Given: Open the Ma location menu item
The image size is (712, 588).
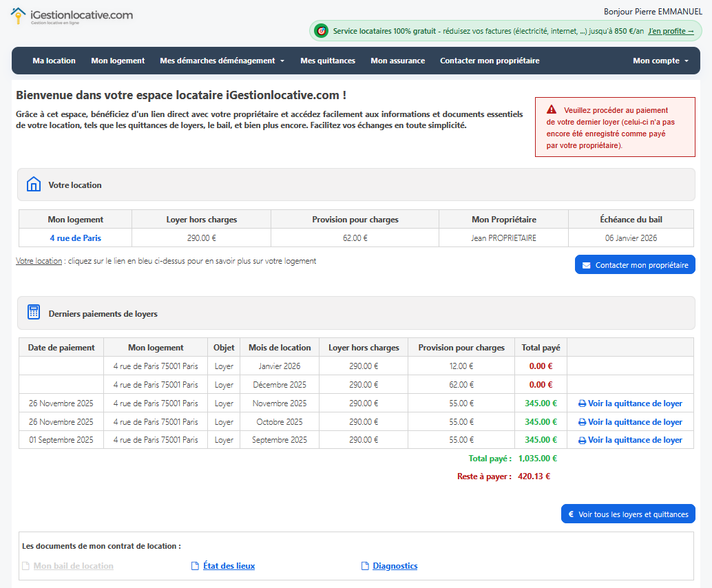Looking at the screenshot, I should [x=54, y=61].
